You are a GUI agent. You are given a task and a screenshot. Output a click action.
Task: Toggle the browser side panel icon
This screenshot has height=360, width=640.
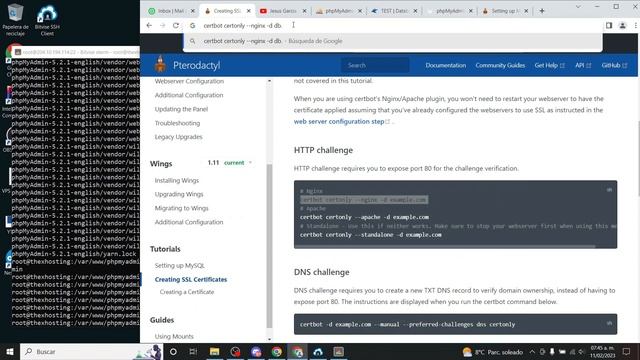609,25
